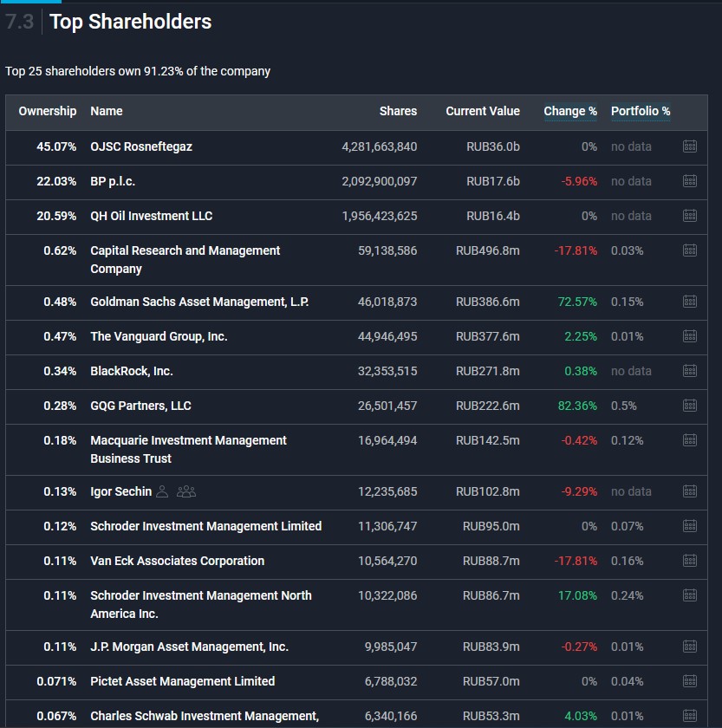Click the Shares column header
Screen dimensions: 722x728
point(398,111)
